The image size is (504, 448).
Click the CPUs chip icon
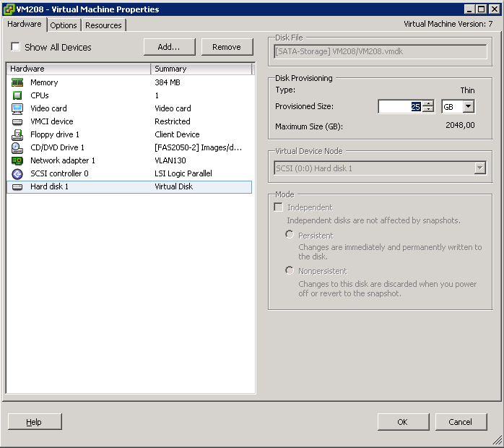tap(17, 95)
